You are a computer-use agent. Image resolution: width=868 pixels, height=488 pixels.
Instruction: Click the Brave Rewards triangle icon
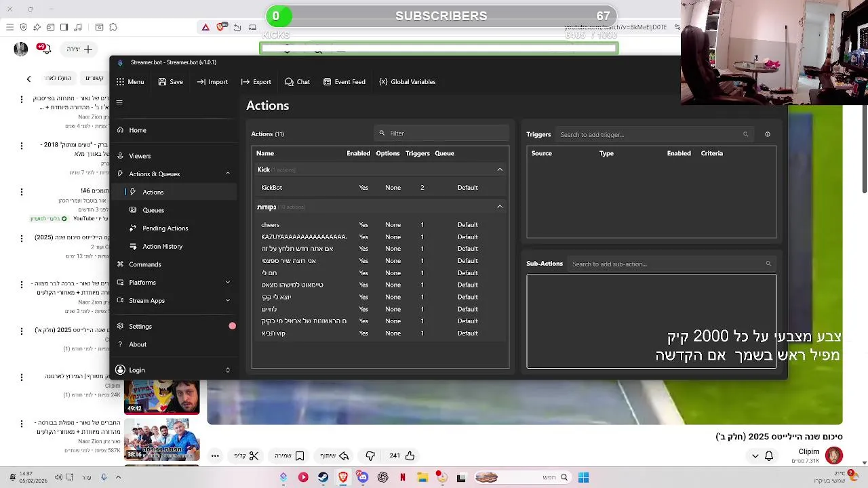pyautogui.click(x=205, y=27)
